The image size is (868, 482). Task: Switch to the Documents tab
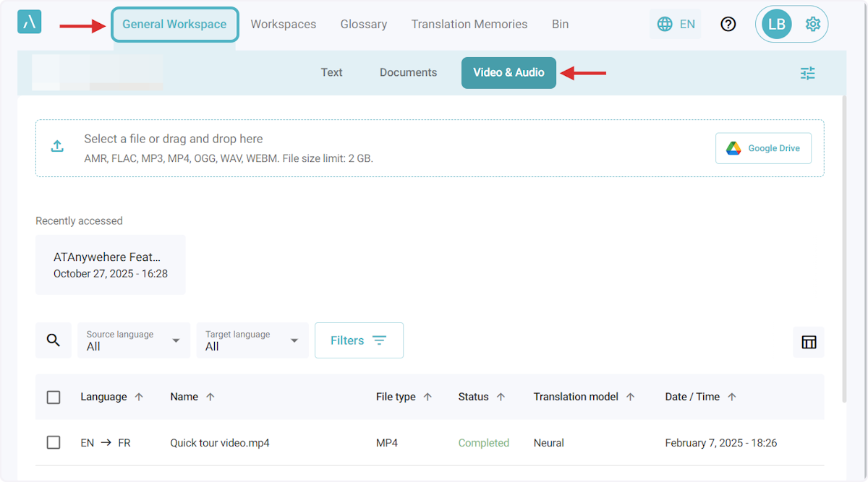tap(408, 72)
